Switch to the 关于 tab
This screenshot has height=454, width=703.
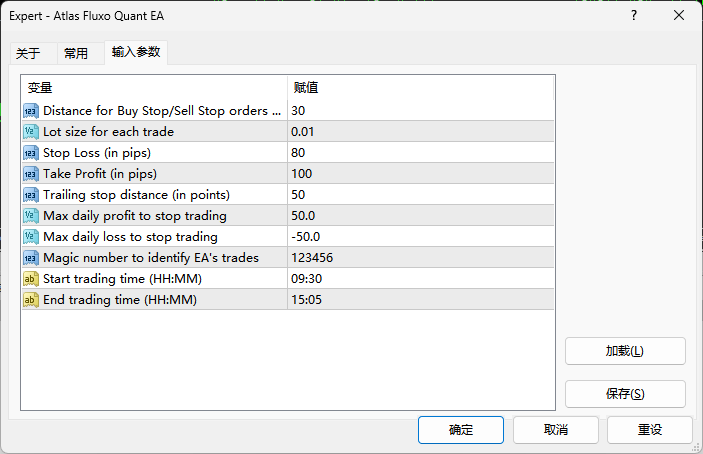pyautogui.click(x=28, y=54)
